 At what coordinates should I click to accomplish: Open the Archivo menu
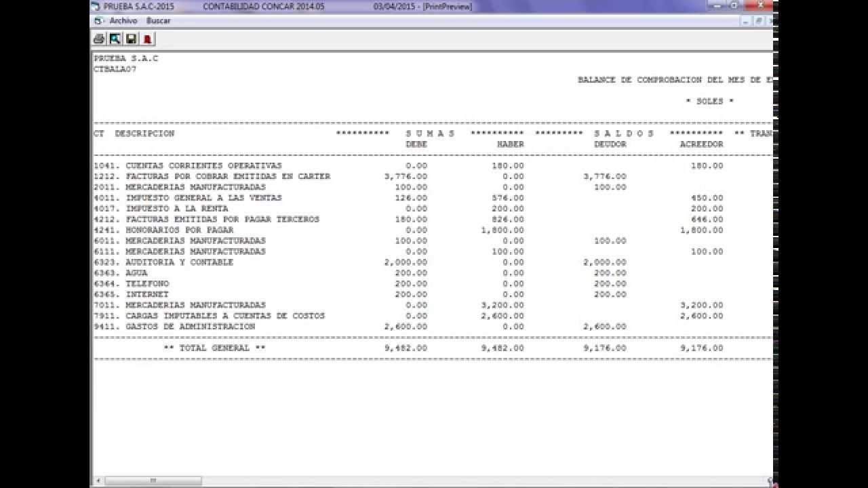point(123,21)
